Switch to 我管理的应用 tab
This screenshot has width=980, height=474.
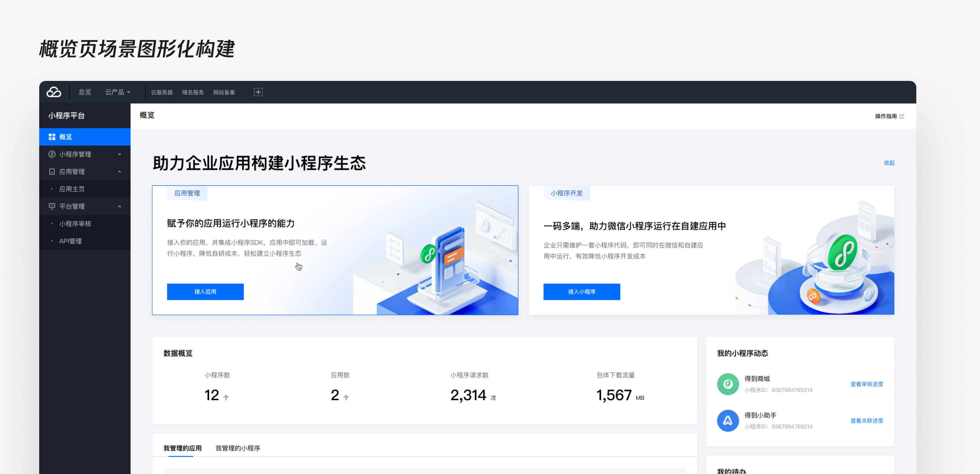coord(182,448)
